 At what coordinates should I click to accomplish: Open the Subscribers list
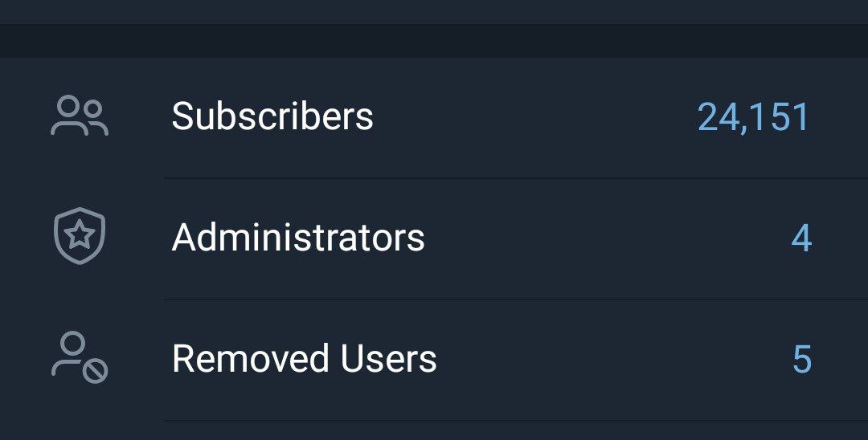[x=434, y=117]
